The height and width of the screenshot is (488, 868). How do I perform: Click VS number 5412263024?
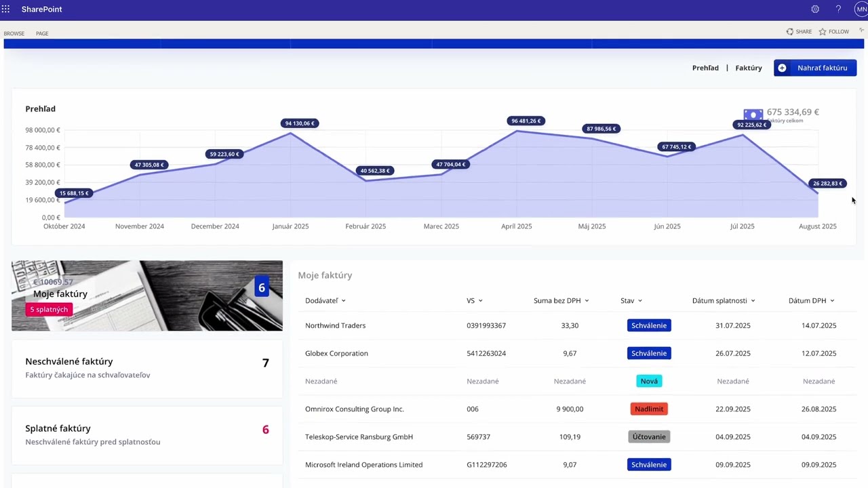[x=486, y=353]
